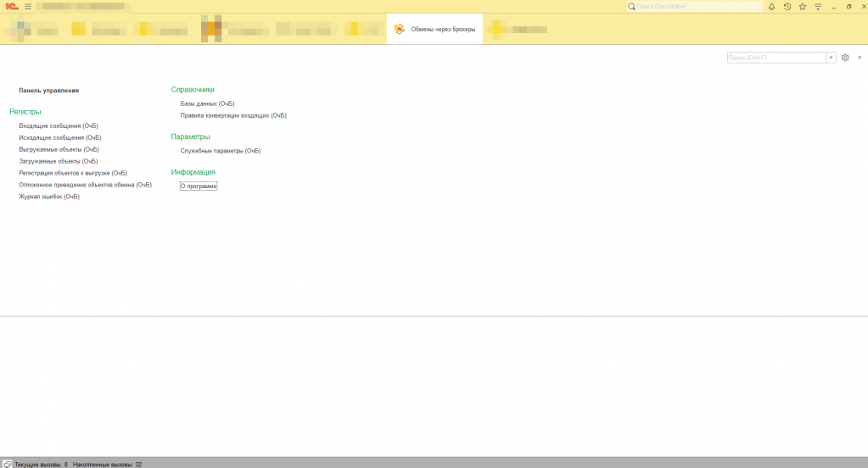The height and width of the screenshot is (468, 868).
Task: Open Журнал ошибок (ОчБ)
Action: click(49, 197)
